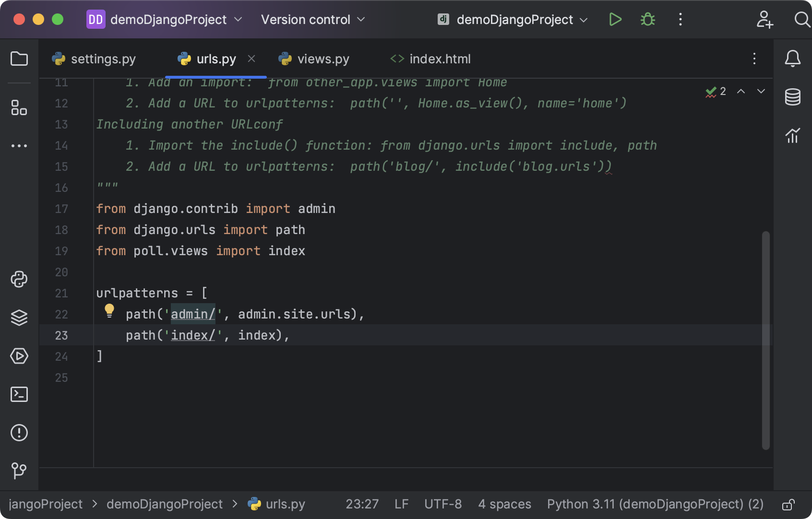Open the Problems tool window

pyautogui.click(x=19, y=433)
